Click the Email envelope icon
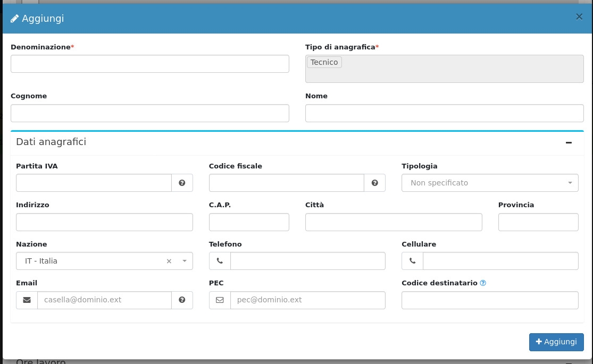593x364 pixels. pyautogui.click(x=27, y=300)
